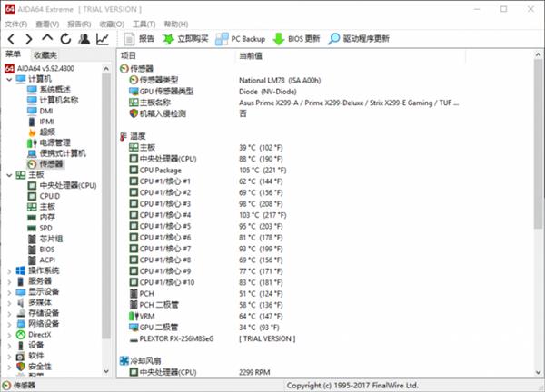This screenshot has height=392, width=545.
Task: Open the 查看(V) menu
Action: [47, 24]
